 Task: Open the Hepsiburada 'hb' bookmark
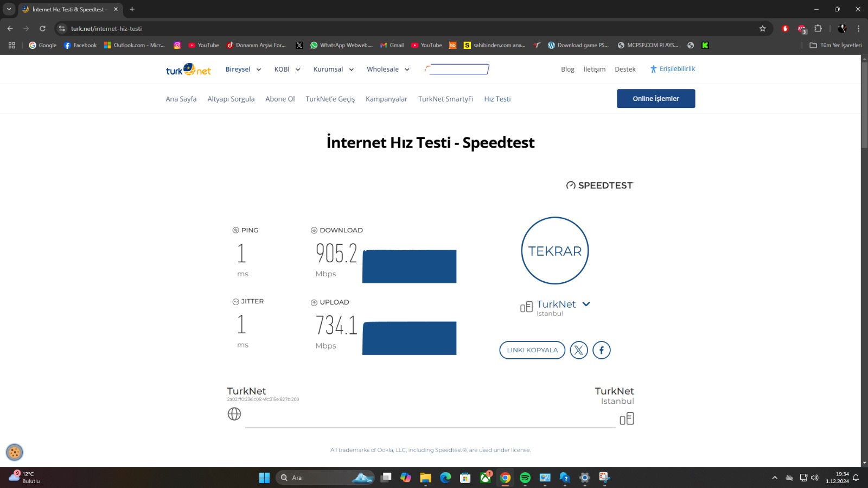(x=452, y=46)
